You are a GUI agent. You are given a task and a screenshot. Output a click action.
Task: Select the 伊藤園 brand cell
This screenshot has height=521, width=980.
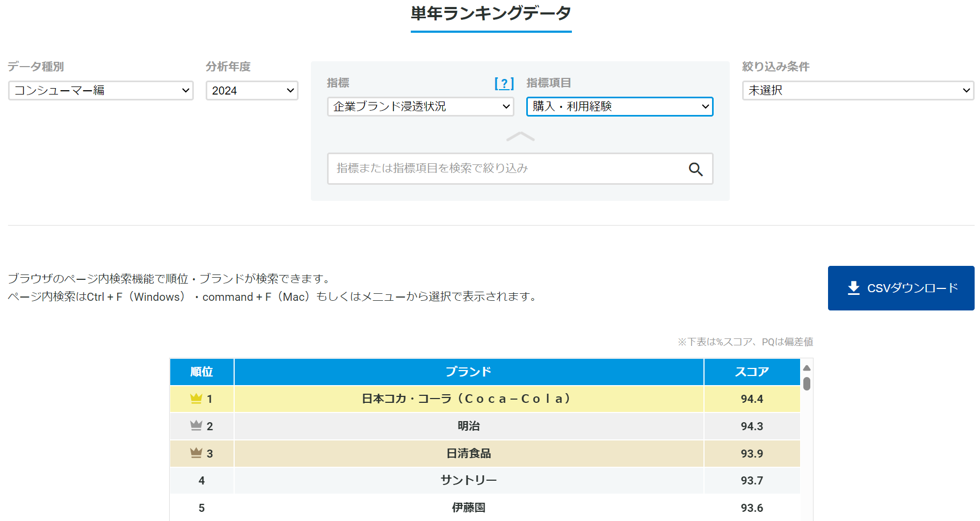[469, 508]
